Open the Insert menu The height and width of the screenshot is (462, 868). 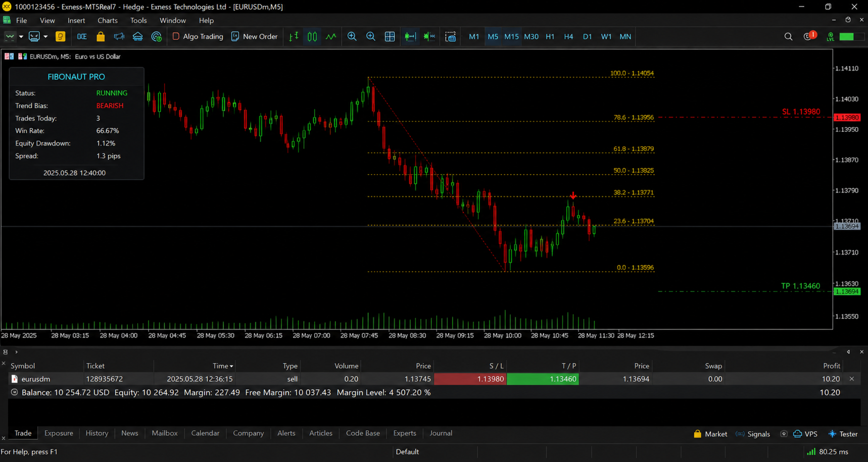[x=76, y=21]
